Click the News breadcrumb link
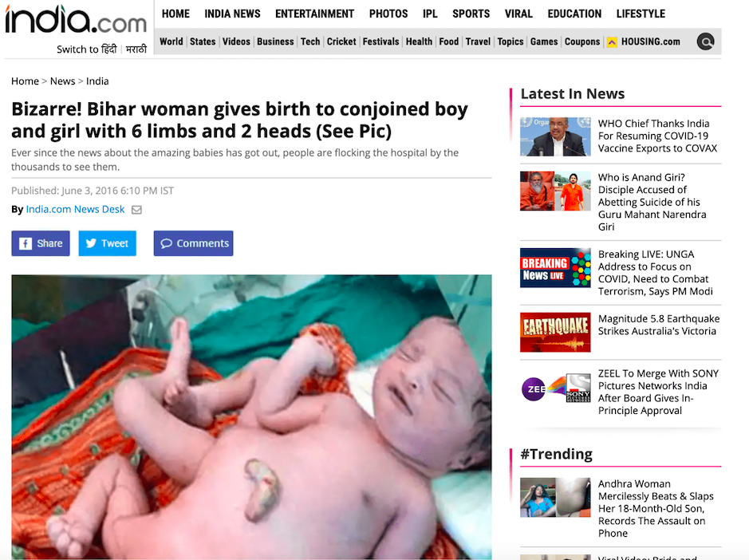The width and height of the screenshot is (749, 560). (x=62, y=81)
